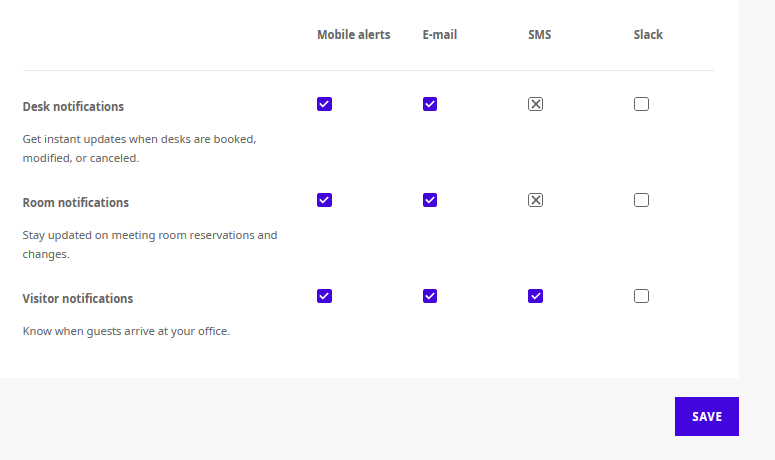Click the Mobile alerts column header
The width and height of the screenshot is (775, 460).
[353, 35]
